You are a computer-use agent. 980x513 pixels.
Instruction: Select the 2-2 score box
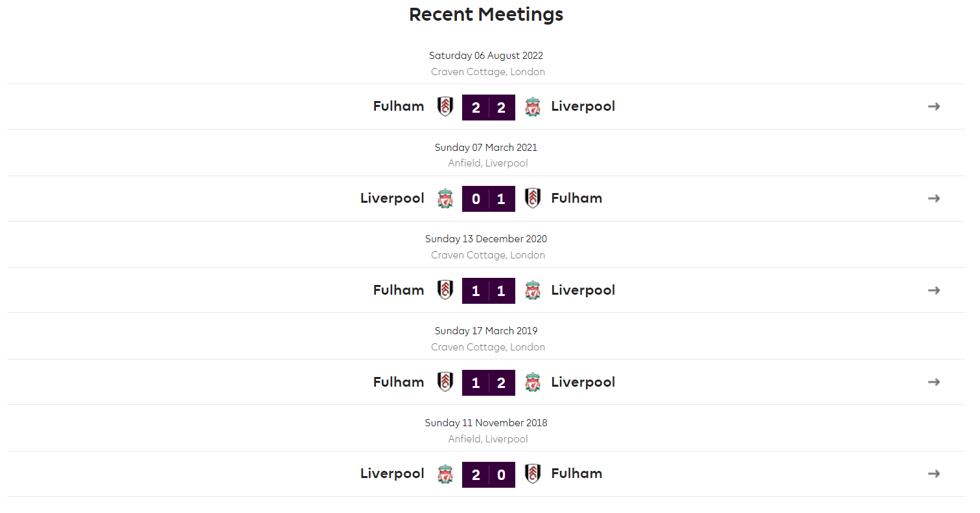(x=489, y=108)
